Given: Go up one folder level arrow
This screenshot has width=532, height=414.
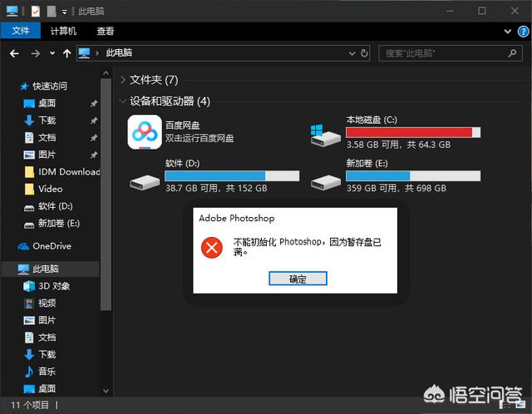Looking at the screenshot, I should [66, 53].
